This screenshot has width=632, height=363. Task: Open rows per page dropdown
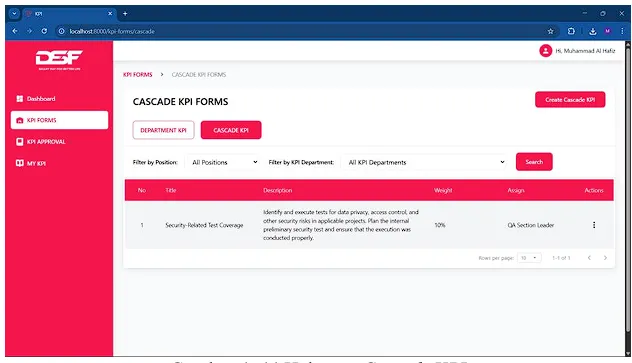coord(529,258)
